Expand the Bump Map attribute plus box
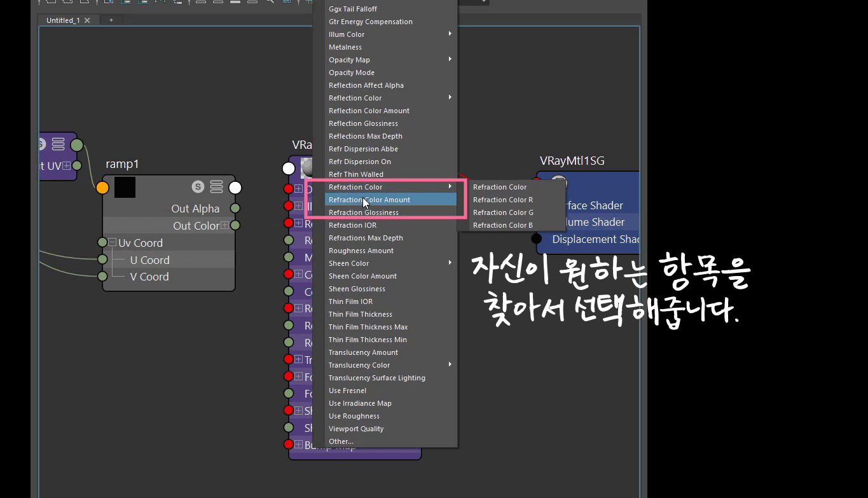868x498 pixels. tap(298, 445)
